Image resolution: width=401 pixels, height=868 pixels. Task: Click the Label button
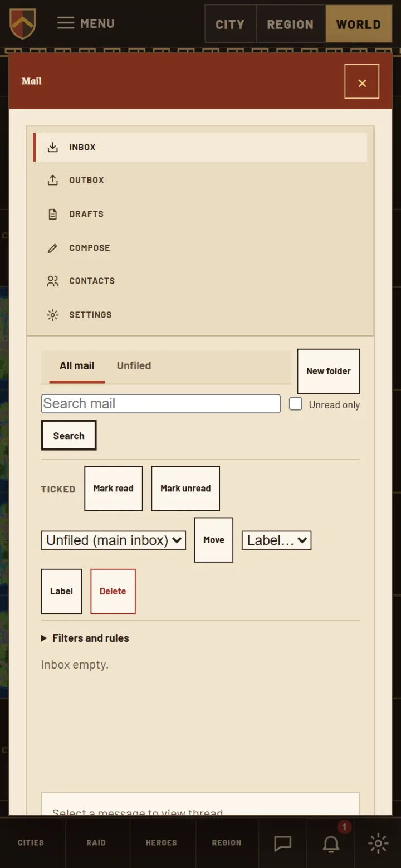coord(62,591)
